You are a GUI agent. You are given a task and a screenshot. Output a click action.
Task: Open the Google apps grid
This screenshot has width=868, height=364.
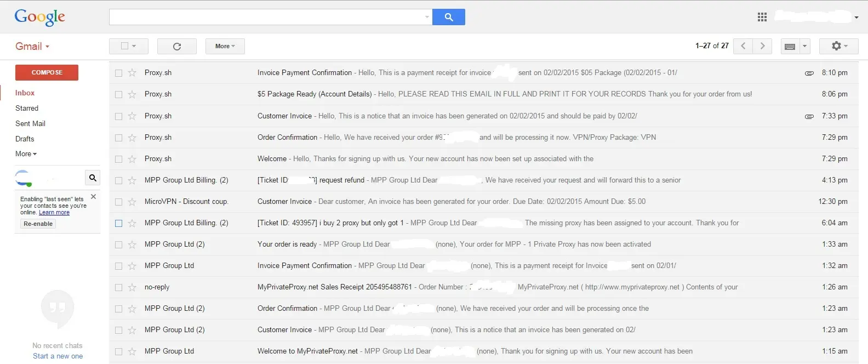(x=762, y=17)
